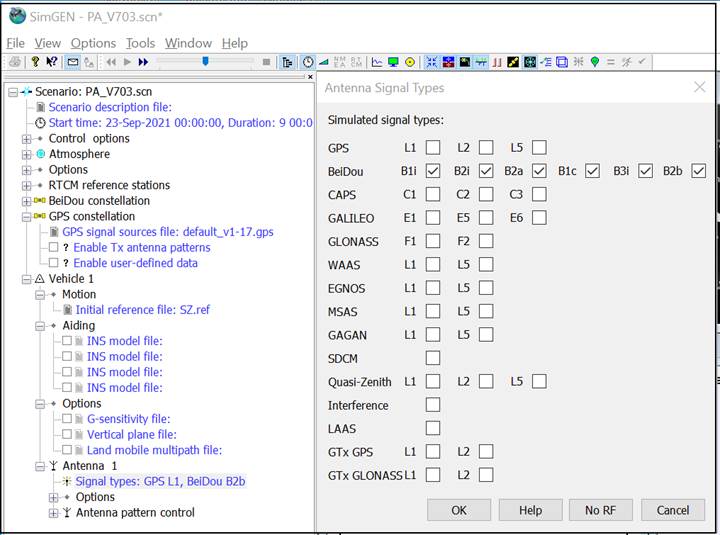
Task: Click the blue inward-arrows icon
Action: click(x=431, y=62)
